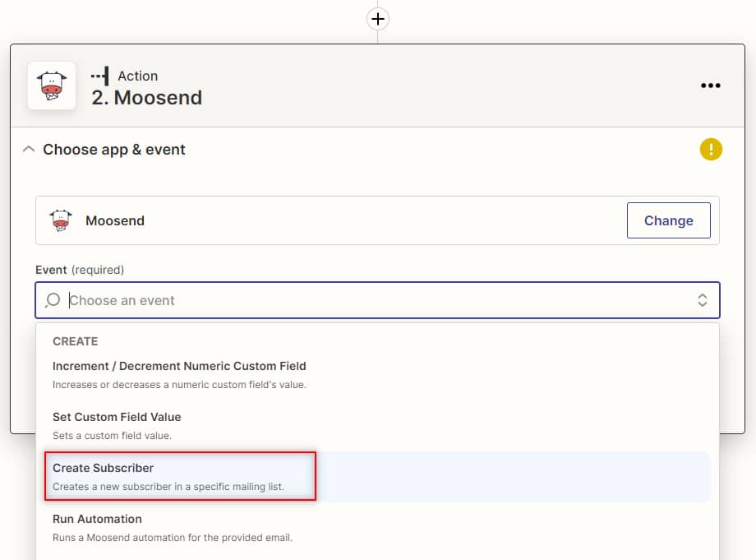This screenshot has height=560, width=756.
Task: Click the Moosend cow logo in header
Action: pyautogui.click(x=52, y=86)
